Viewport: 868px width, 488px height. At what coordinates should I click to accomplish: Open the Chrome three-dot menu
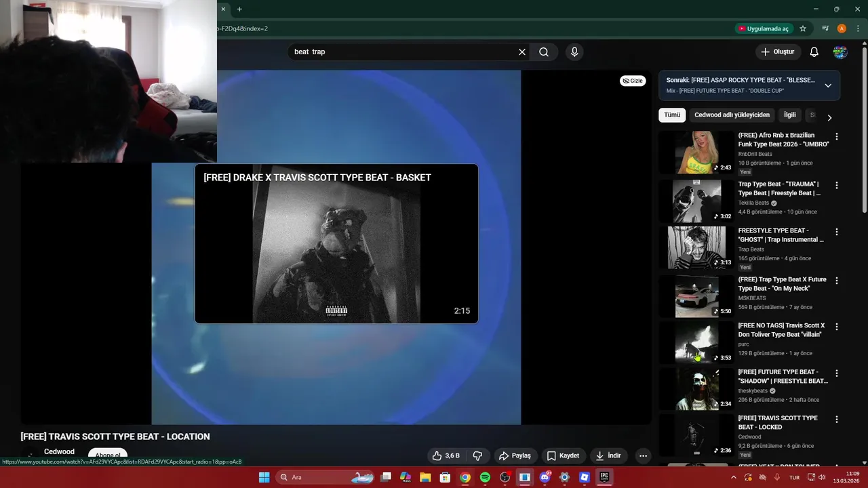[x=858, y=28]
